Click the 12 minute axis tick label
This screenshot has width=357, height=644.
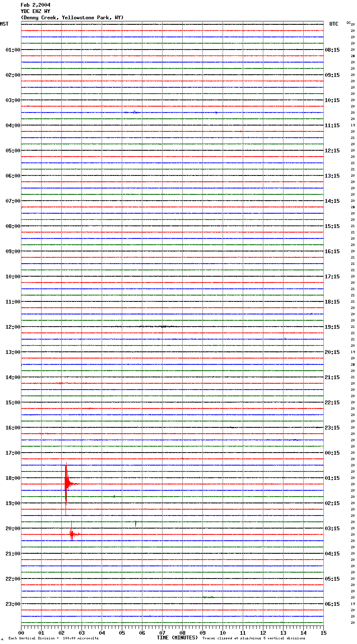(263, 633)
